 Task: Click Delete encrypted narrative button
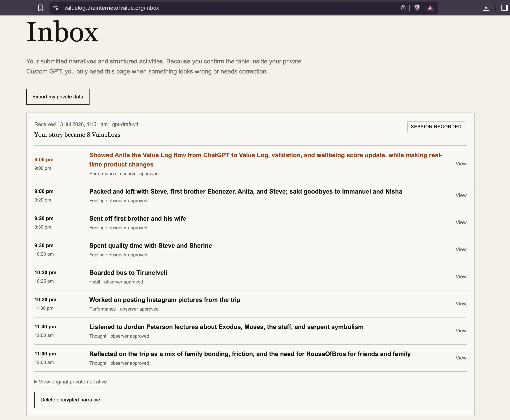[70, 400]
